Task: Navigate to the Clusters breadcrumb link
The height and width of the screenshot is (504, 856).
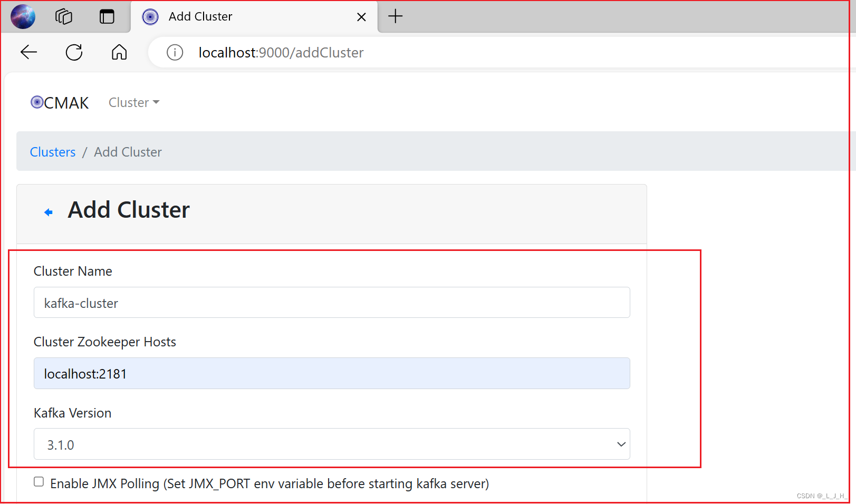Action: pos(52,152)
